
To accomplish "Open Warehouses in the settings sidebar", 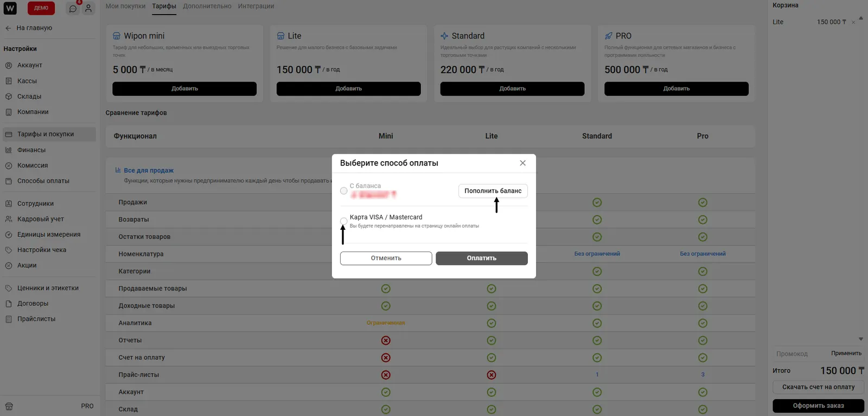I will 29,97.
